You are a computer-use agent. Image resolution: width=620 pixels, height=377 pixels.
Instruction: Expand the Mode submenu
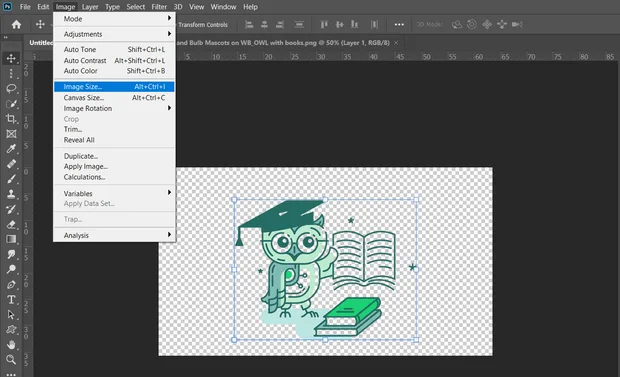(114, 19)
